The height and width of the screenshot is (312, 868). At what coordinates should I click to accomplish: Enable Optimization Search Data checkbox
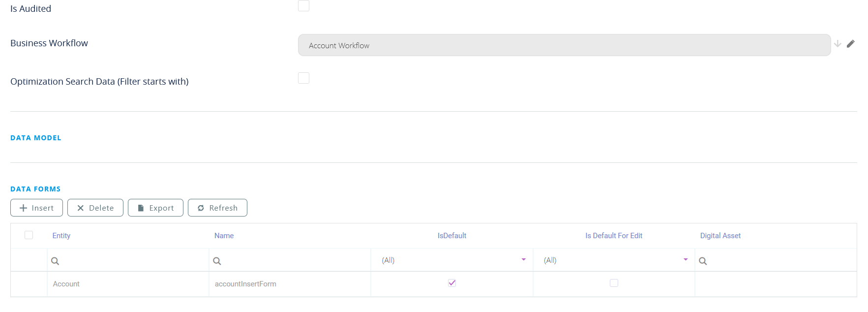point(303,78)
